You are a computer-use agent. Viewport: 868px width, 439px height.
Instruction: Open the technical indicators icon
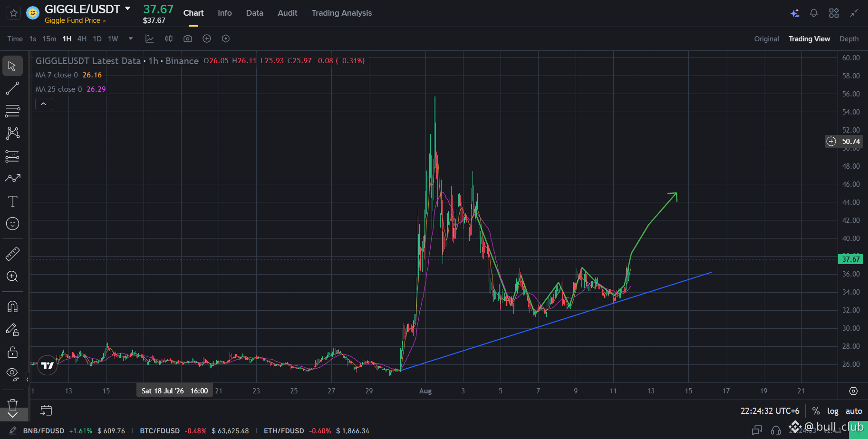(150, 39)
